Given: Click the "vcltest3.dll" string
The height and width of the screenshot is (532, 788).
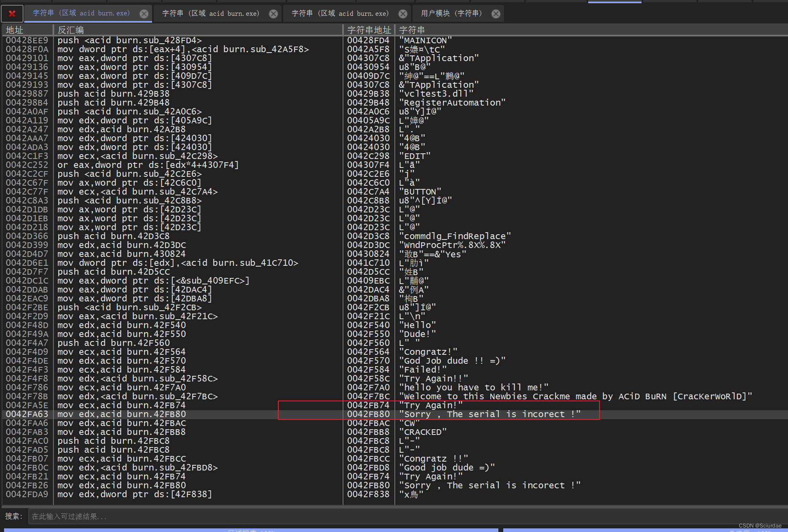Looking at the screenshot, I should pyautogui.click(x=436, y=94).
